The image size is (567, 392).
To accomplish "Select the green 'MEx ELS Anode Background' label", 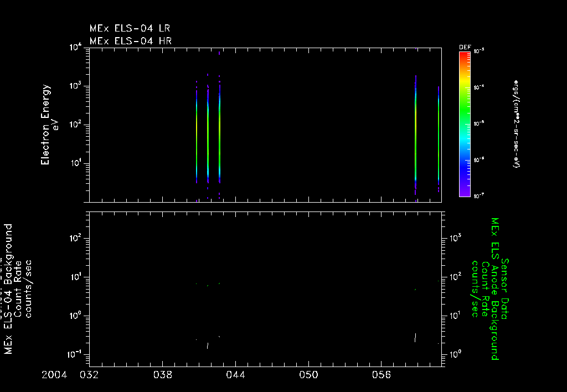I will pos(494,289).
